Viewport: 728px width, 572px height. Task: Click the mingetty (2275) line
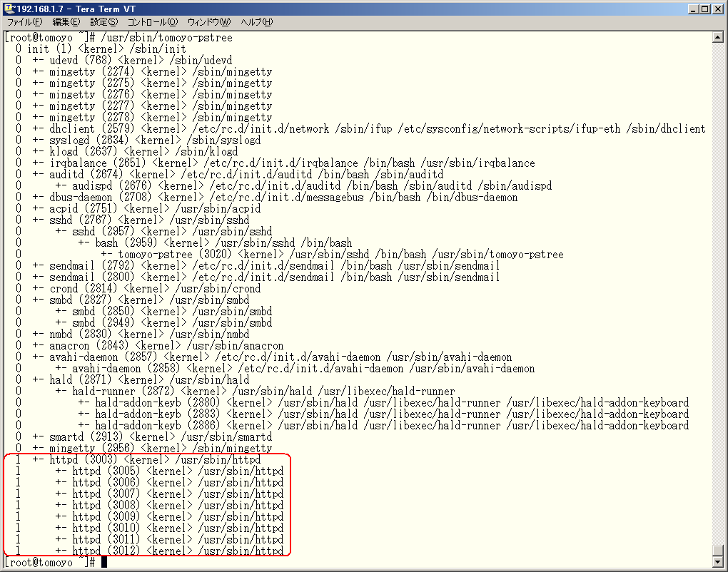(x=143, y=83)
